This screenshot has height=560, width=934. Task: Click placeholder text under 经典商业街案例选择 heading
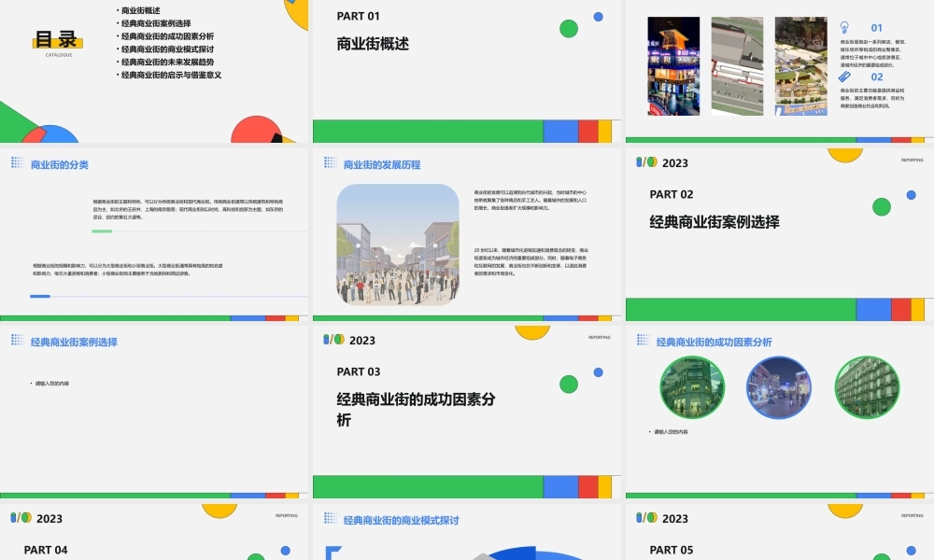point(51,384)
